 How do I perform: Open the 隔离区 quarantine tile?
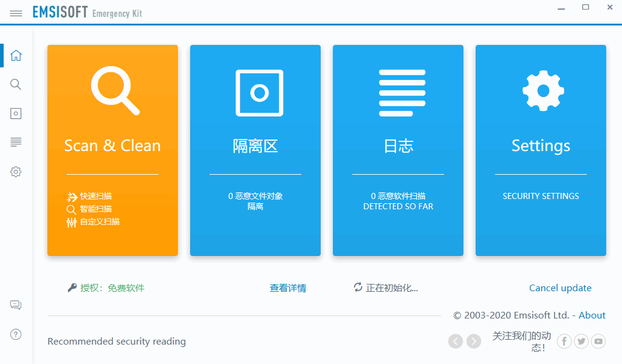point(256,150)
